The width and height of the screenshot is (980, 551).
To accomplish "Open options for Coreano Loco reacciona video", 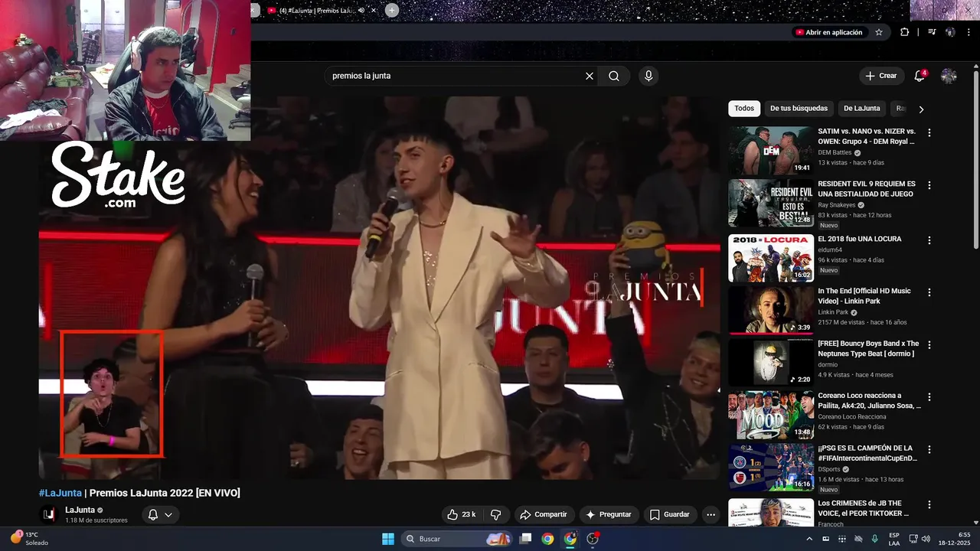I will [x=929, y=397].
